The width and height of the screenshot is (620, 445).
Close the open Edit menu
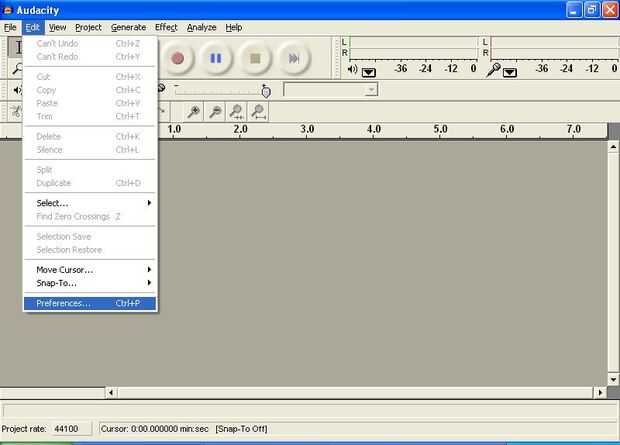tap(32, 27)
